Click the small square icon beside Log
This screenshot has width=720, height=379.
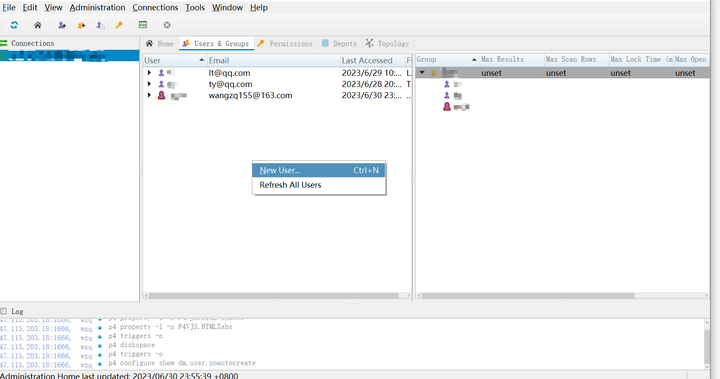4,311
